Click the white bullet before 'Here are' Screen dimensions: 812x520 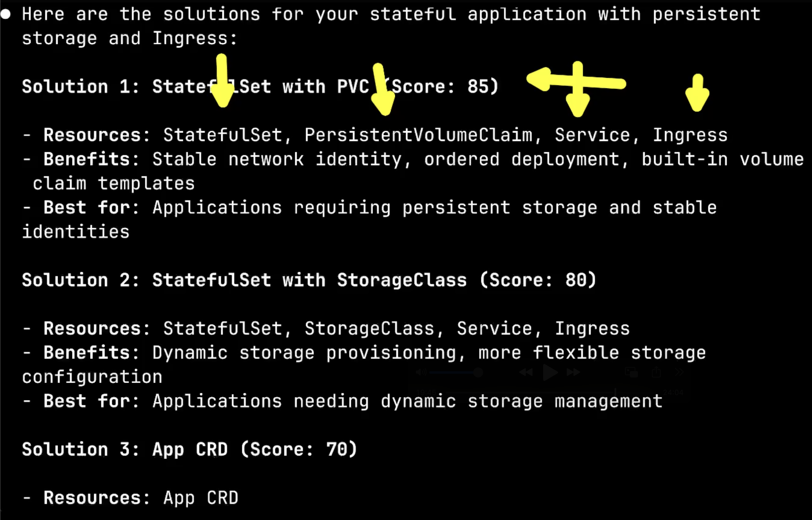click(5, 14)
